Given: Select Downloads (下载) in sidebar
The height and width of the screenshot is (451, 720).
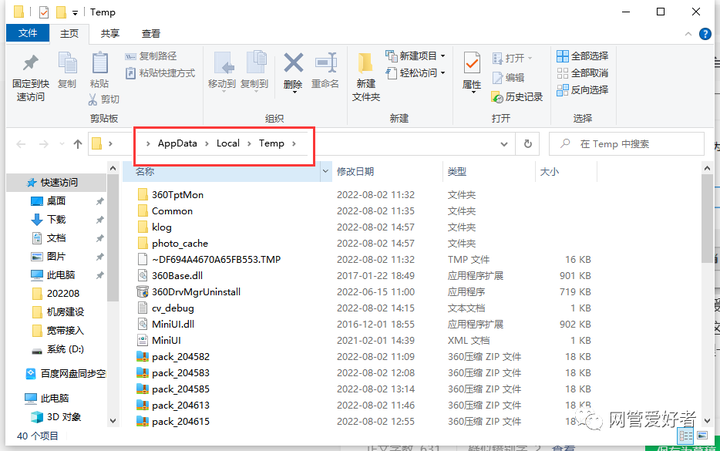Looking at the screenshot, I should tap(56, 220).
